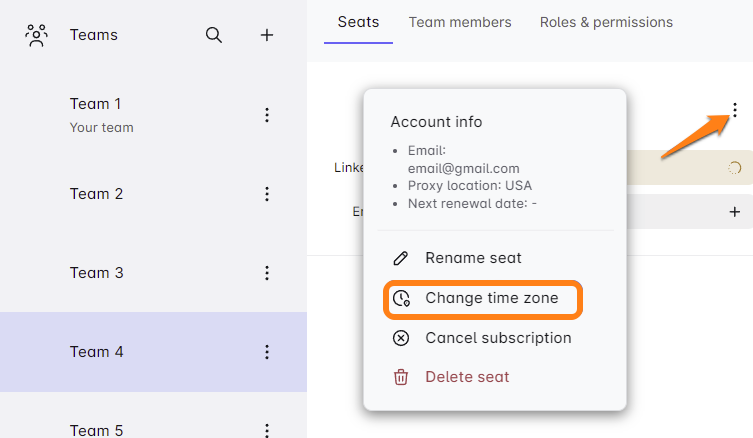Click the seat options three-dot icon
753x438 pixels.
pyautogui.click(x=735, y=110)
